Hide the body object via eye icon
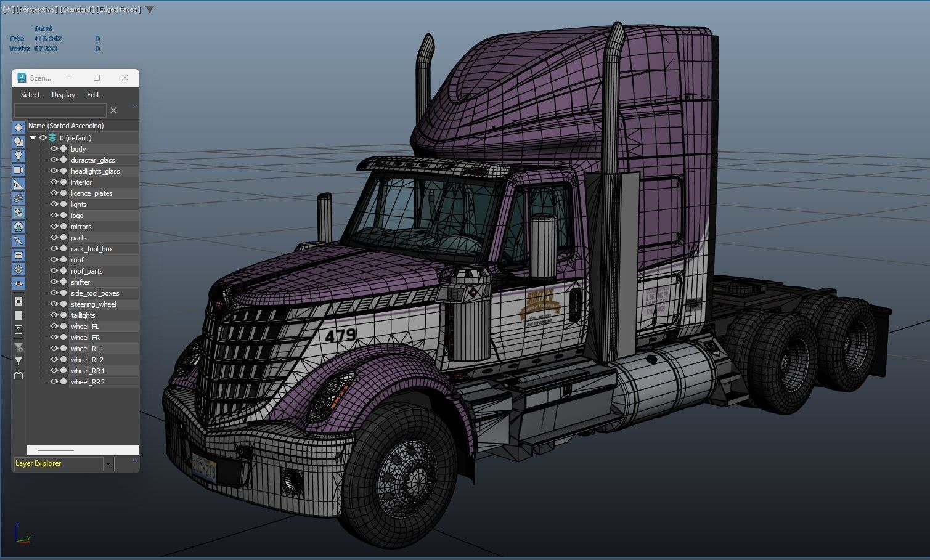Viewport: 930px width, 560px height. pyautogui.click(x=54, y=149)
